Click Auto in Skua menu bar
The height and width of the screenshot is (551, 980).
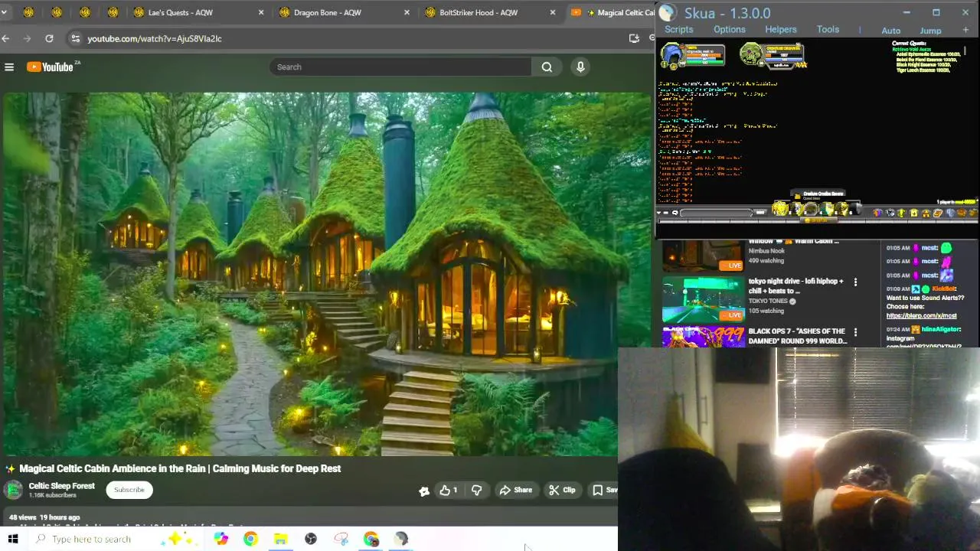coord(890,31)
